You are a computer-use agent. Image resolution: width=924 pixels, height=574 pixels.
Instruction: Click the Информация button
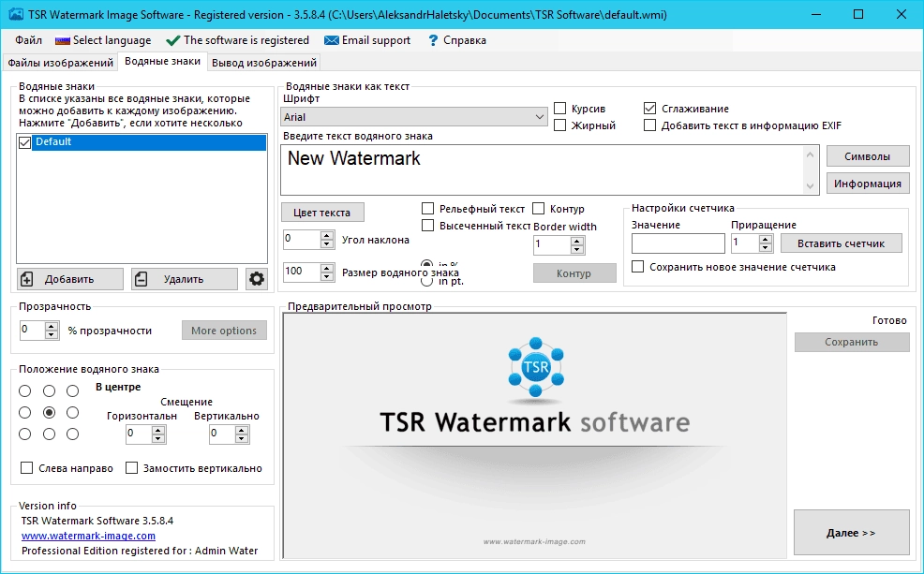tap(868, 184)
